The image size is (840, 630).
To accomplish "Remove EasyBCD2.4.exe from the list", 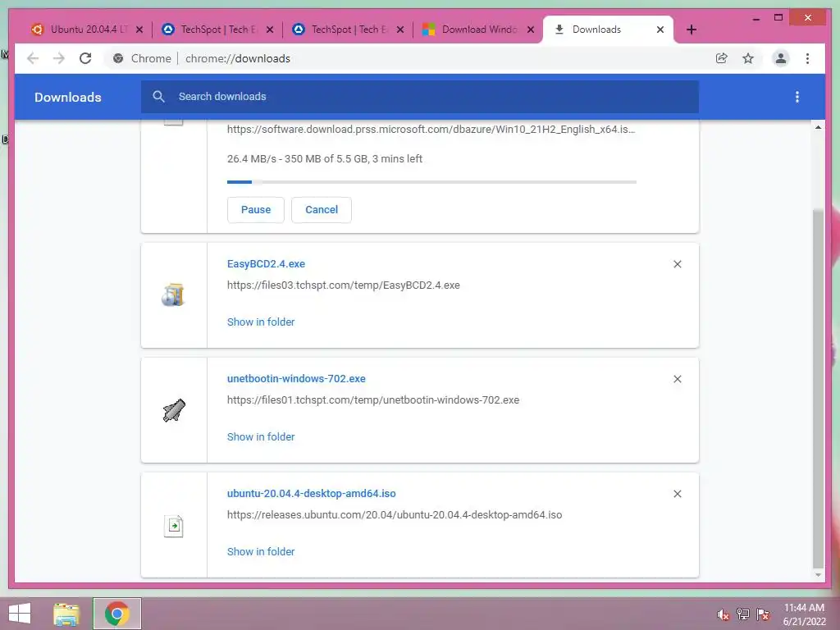I will (x=677, y=264).
